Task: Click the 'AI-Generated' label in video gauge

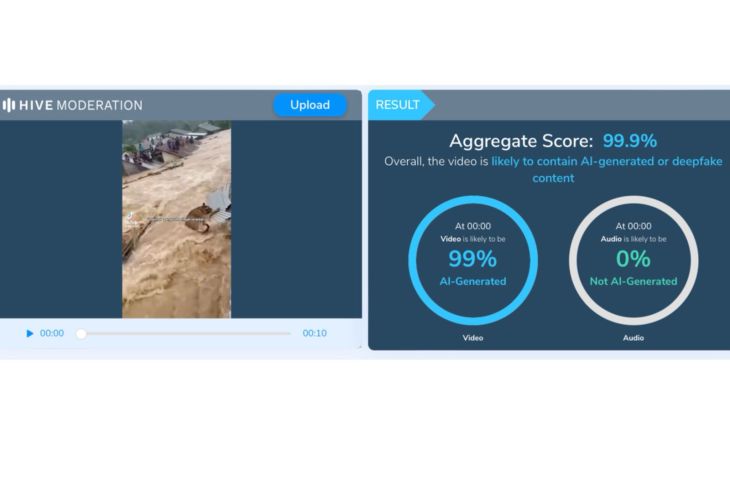Action: pos(473,282)
